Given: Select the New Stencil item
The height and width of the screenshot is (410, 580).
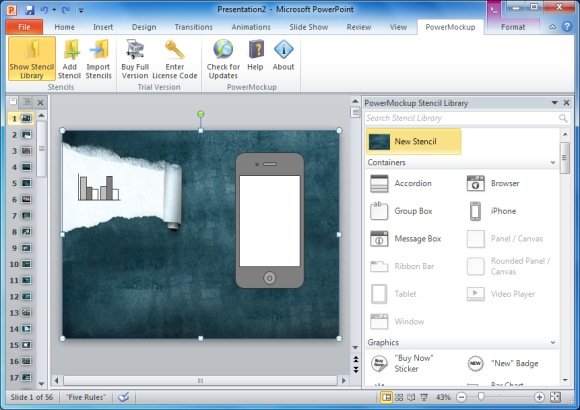Looking at the screenshot, I should coord(414,141).
